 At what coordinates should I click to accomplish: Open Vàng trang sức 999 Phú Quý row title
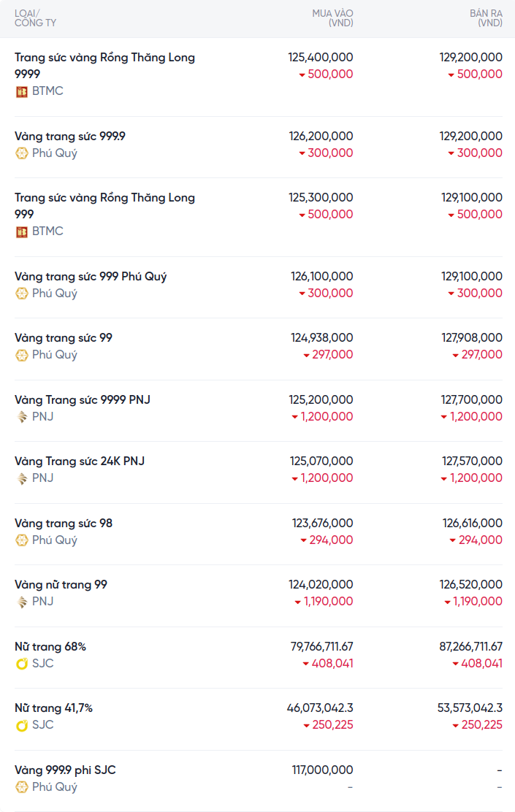click(91, 277)
